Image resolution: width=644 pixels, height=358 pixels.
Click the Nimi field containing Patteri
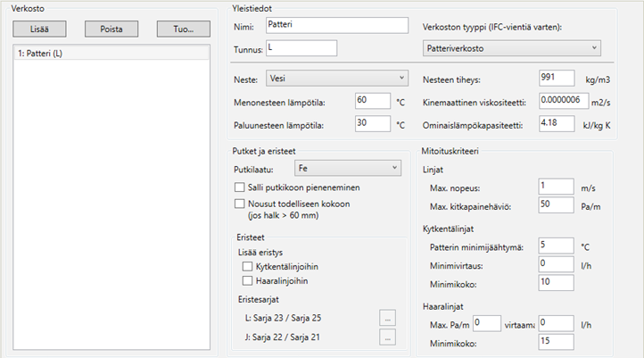(337, 25)
